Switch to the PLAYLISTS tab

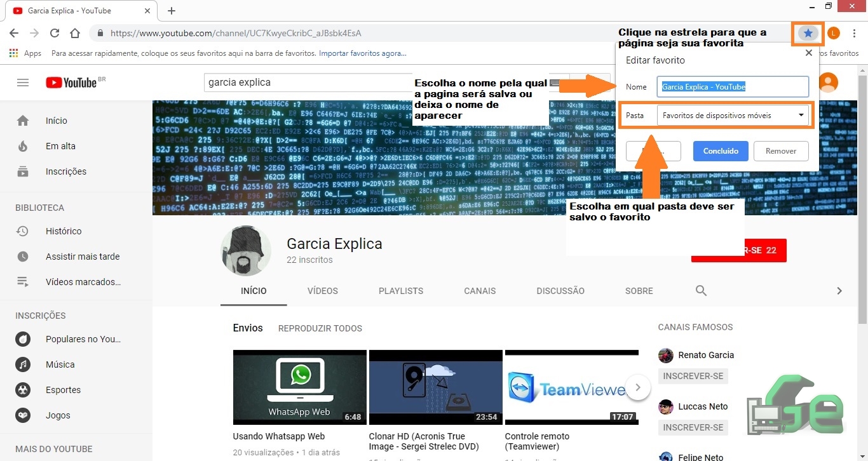401,291
